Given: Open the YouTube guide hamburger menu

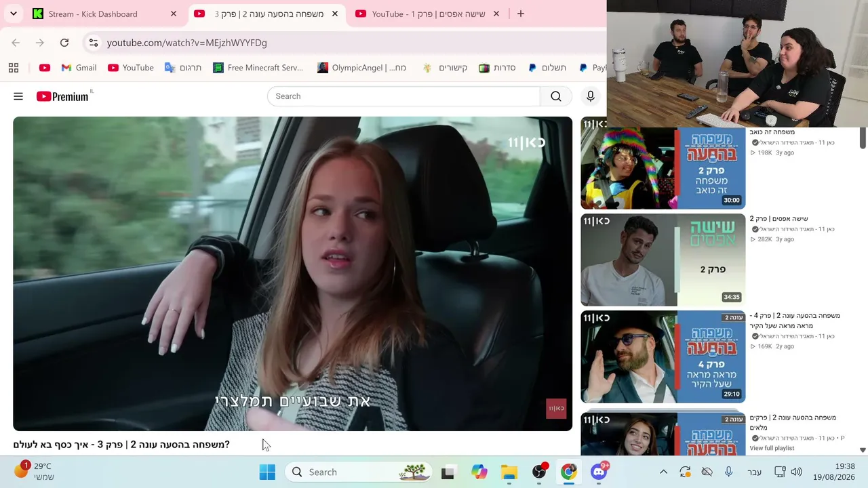Looking at the screenshot, I should [18, 96].
